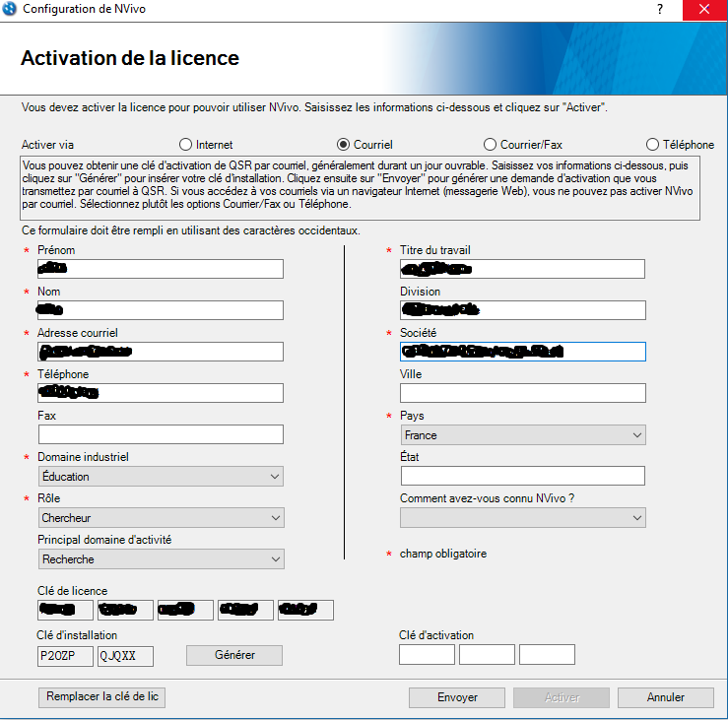Image resolution: width=728 pixels, height=720 pixels.
Task: Click the Division input field
Action: [x=523, y=310]
